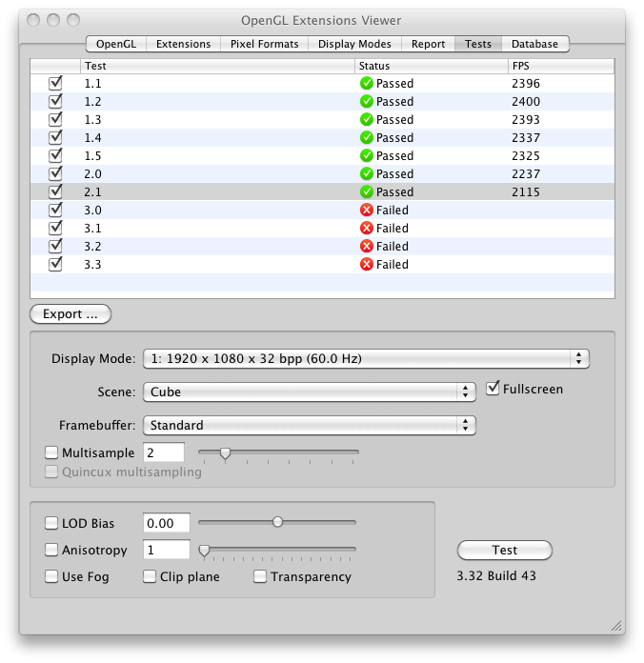Open the Framebuffer dropdown showing Standard
Image resolution: width=644 pixels, height=663 pixels.
[310, 425]
